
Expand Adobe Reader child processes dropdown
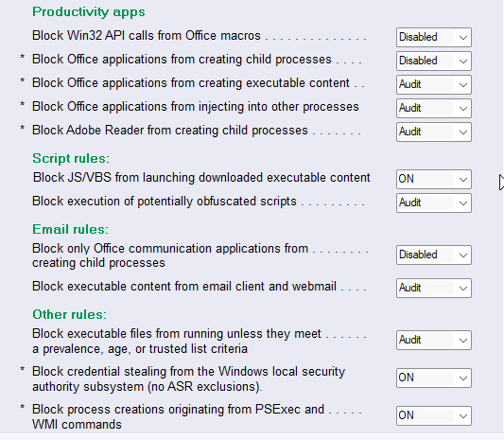[434, 132]
